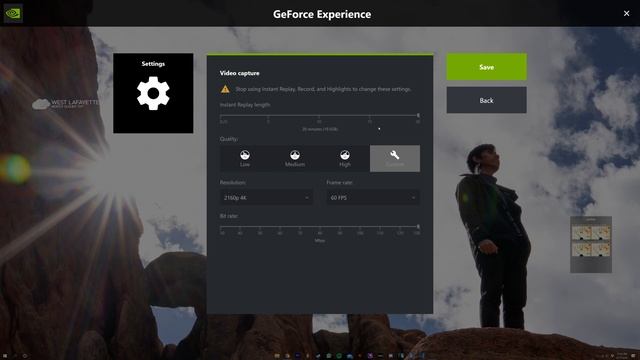Open the Resolution dropdown showing 2160p 4K
Image resolution: width=640 pixels, height=360 pixels.
266,198
